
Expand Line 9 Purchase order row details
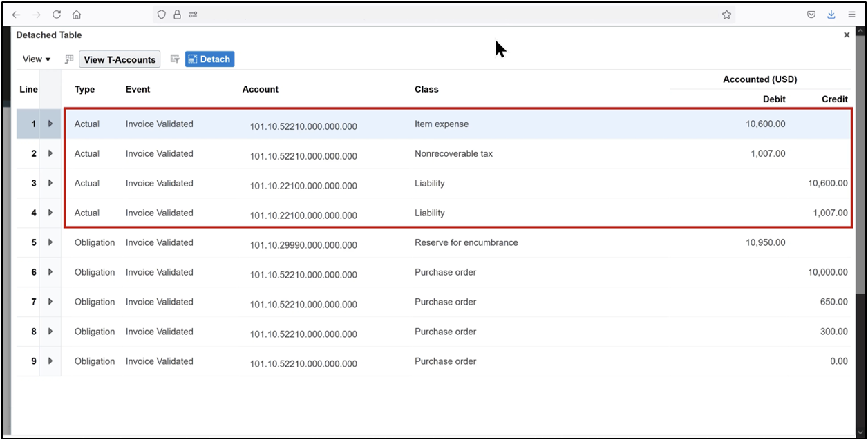(x=50, y=361)
